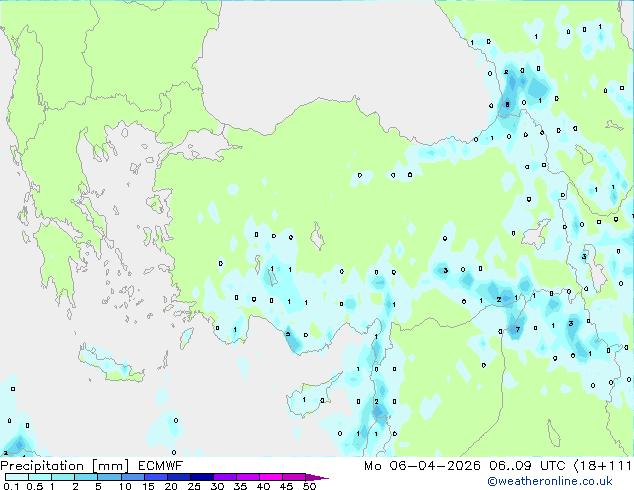Image resolution: width=634 pixels, height=490 pixels.
Task: Click the "ECMWF" model label
Action: click(x=161, y=466)
